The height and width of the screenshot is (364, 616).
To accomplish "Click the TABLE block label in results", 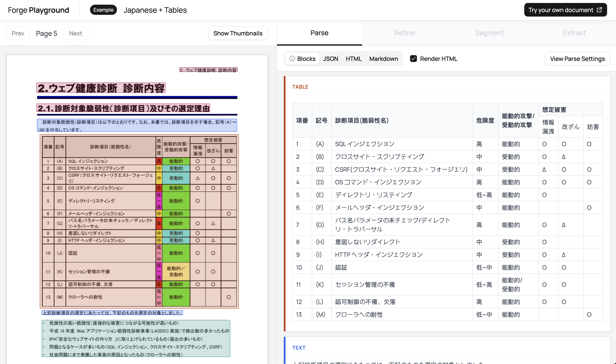I will pos(300,87).
